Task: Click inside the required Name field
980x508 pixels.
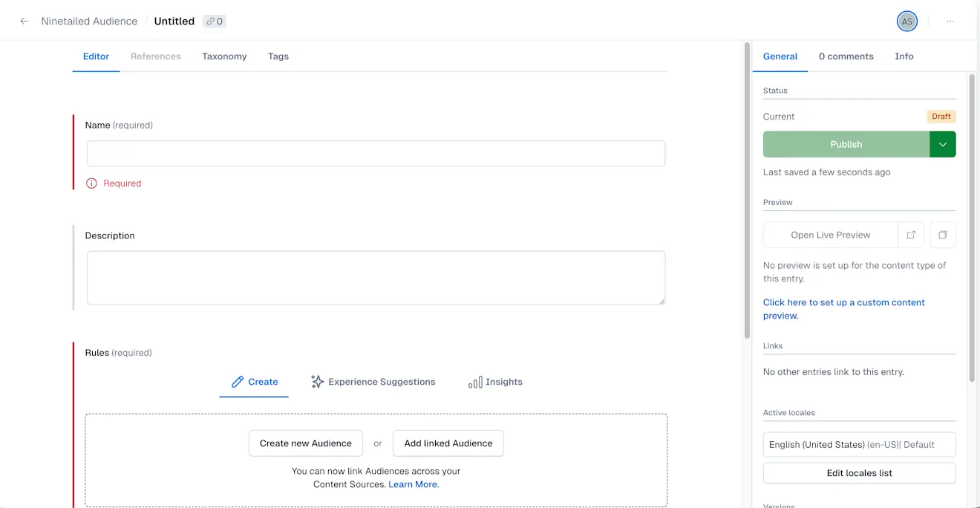Action: (x=375, y=153)
